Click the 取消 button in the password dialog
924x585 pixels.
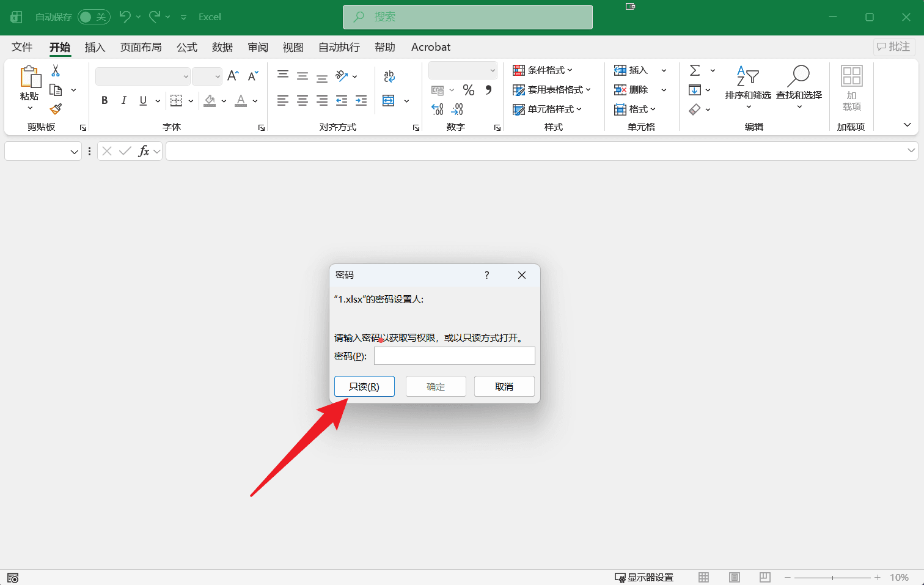click(504, 386)
